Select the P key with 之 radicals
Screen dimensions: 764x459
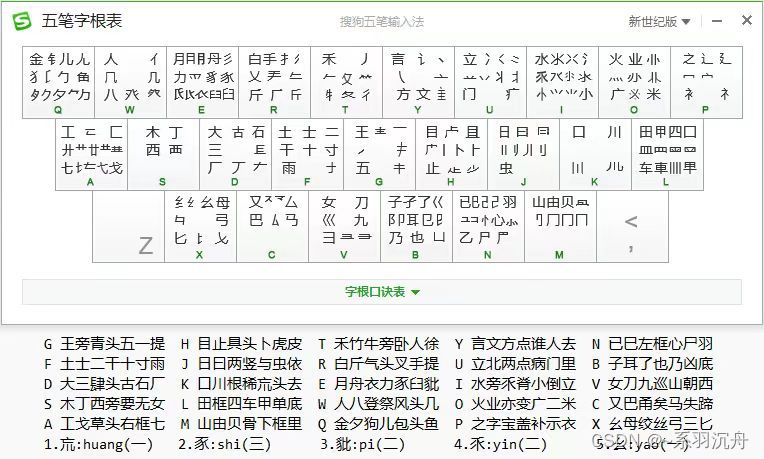[x=707, y=82]
